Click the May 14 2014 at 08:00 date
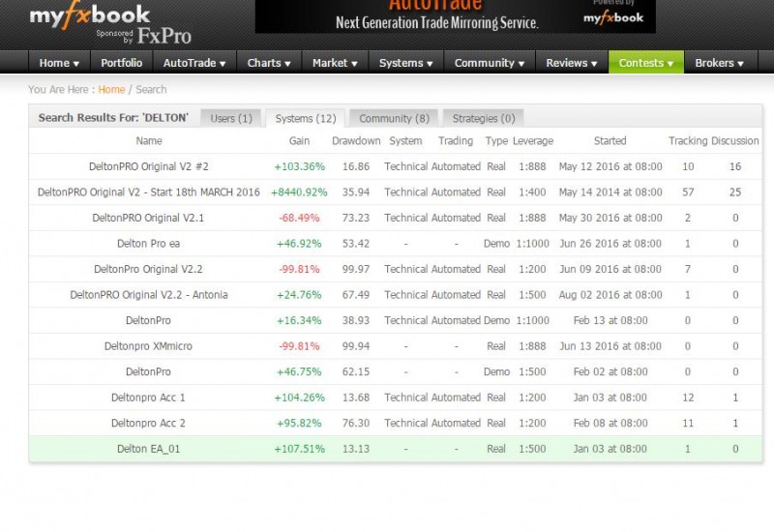Screen dimensions: 774x532 click(x=610, y=192)
